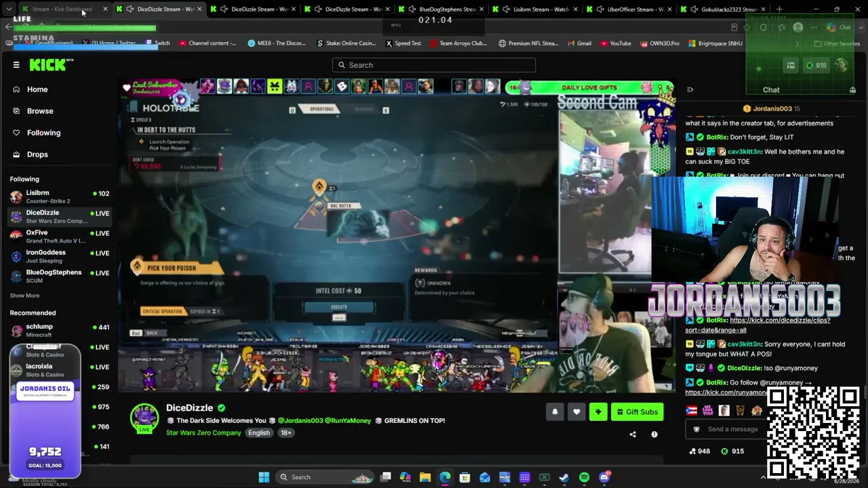The image size is (868, 488).
Task: Click the English language tag
Action: (x=258, y=432)
